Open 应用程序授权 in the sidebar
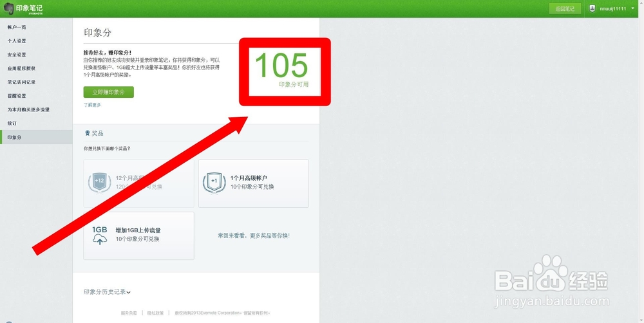644x323 pixels. pos(21,69)
